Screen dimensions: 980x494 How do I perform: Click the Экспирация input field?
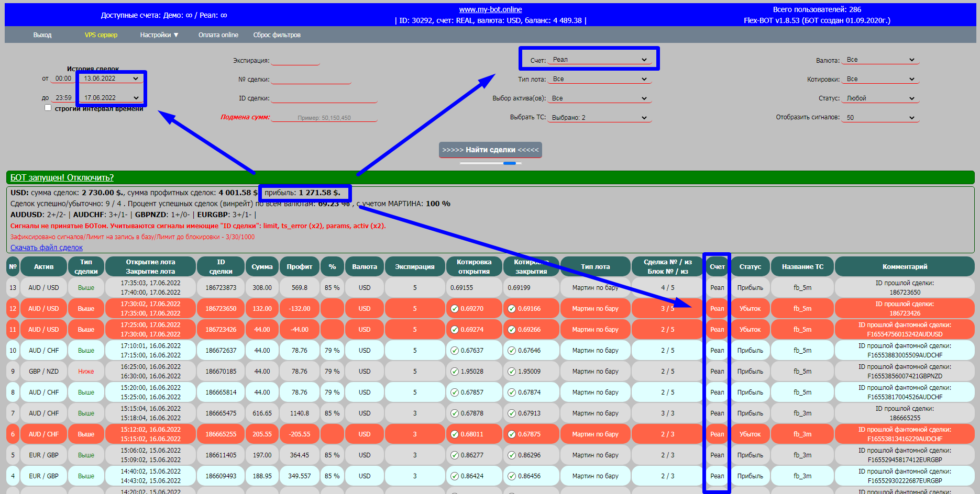click(x=295, y=60)
